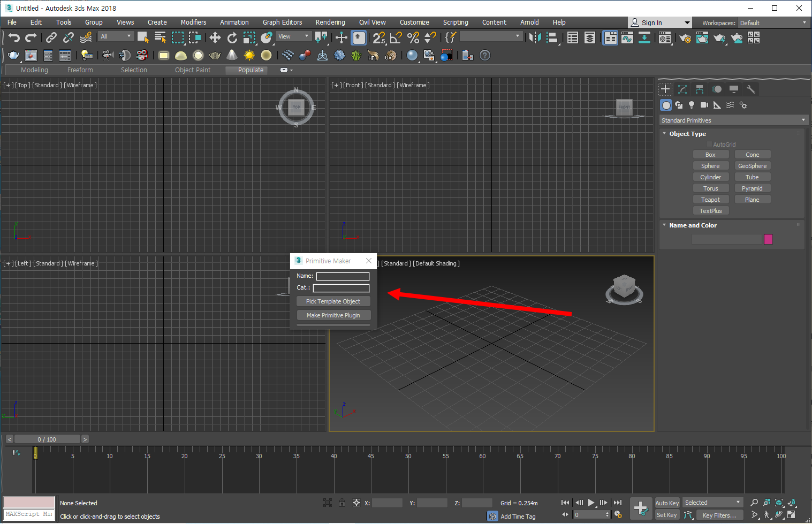The image size is (812, 524).
Task: Open Standard Primitives category dropdown
Action: 733,120
